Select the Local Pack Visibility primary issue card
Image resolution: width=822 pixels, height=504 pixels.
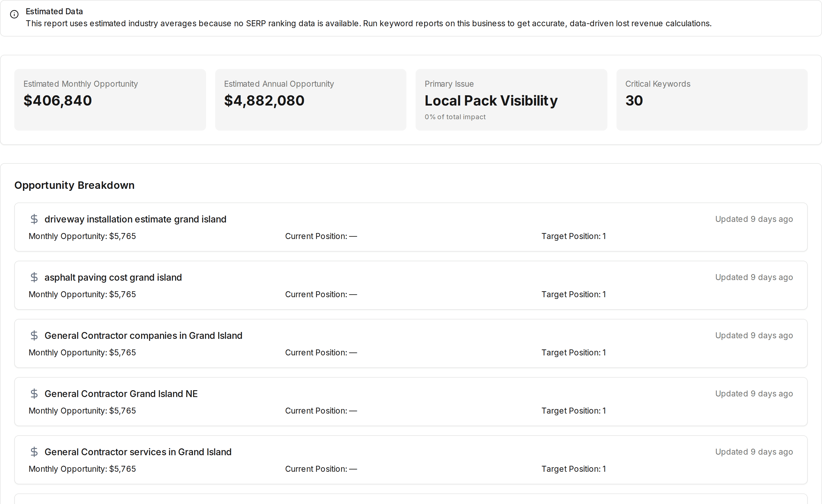point(511,100)
